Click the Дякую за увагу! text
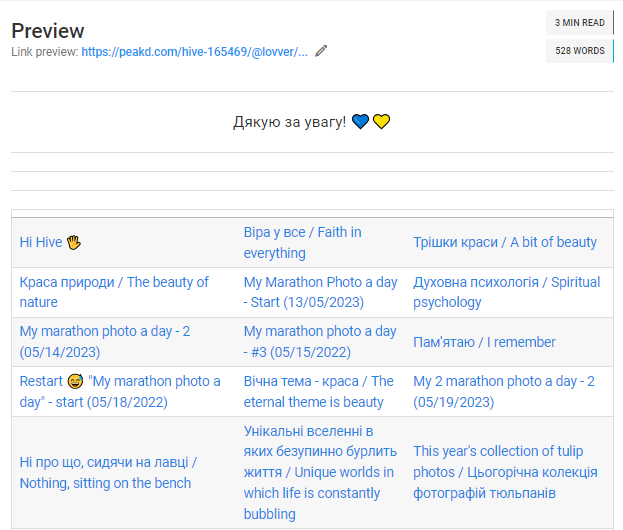Viewport: 623px width, 530px height. point(289,122)
